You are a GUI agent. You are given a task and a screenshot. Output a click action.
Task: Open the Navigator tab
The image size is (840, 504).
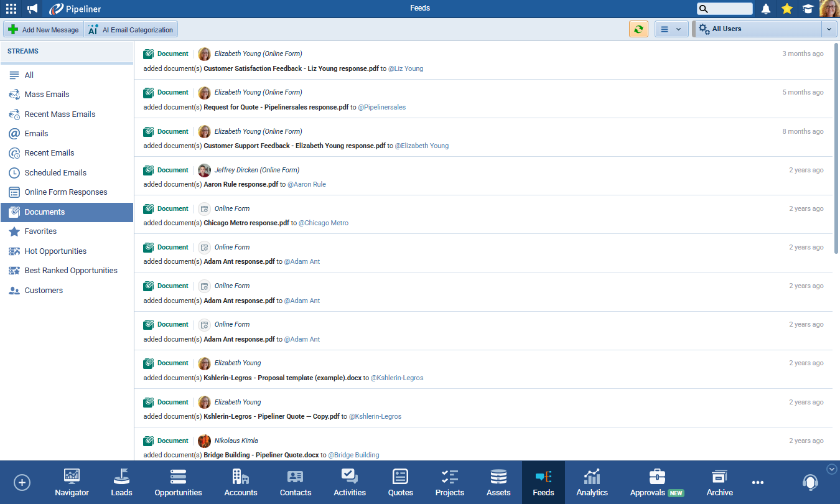click(x=72, y=482)
